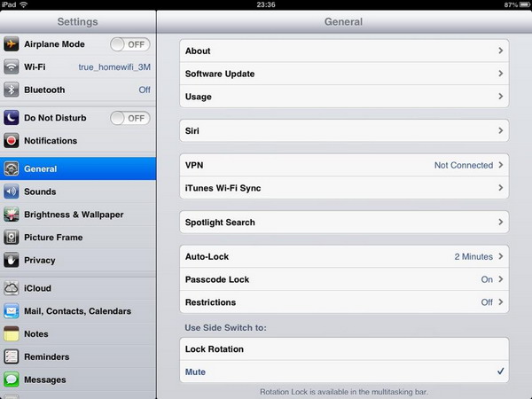This screenshot has height=399, width=532.
Task: Open the About row
Action: point(344,51)
